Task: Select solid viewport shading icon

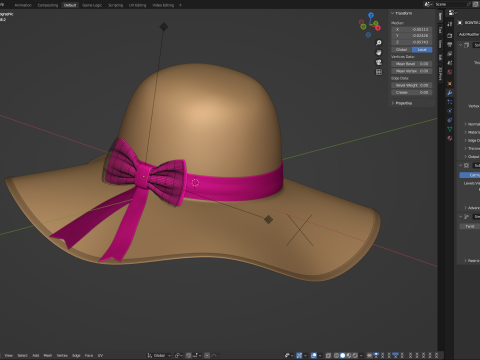Action: pos(343,355)
